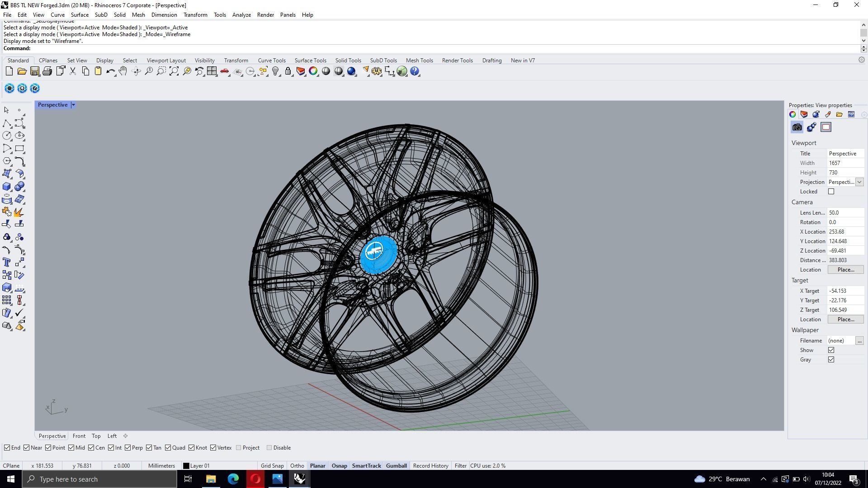Viewport: 868px width, 488px height.
Task: Toggle Gumball in status bar
Action: [396, 466]
